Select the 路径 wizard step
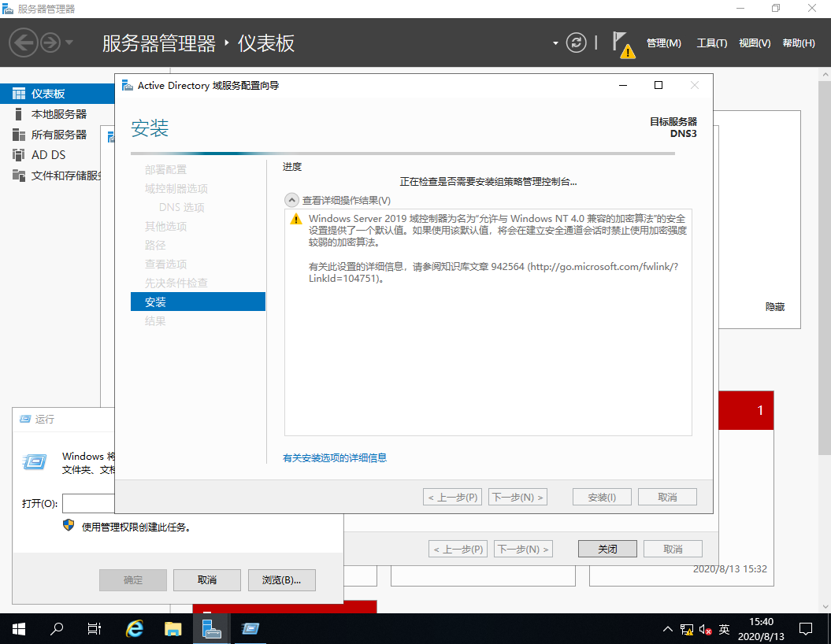831x644 pixels. pos(154,245)
